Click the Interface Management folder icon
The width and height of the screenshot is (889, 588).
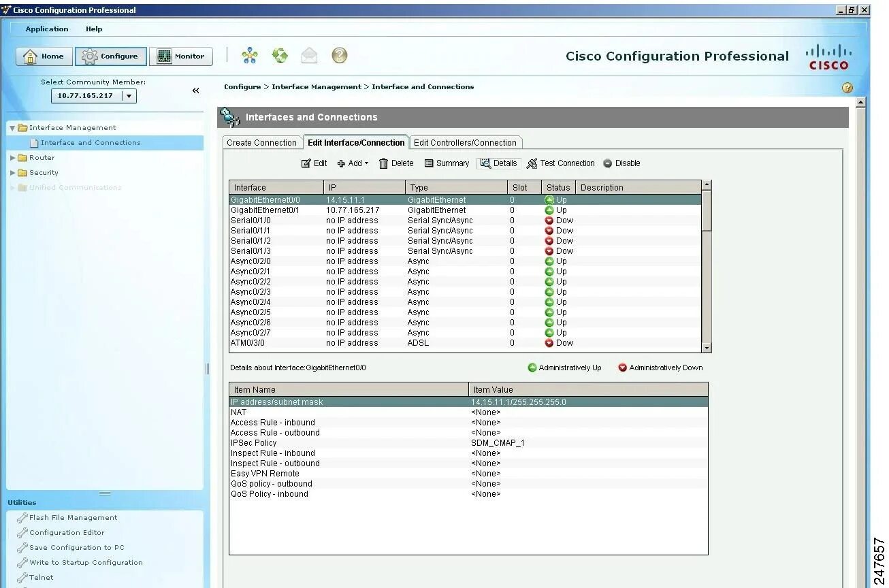[x=22, y=128]
